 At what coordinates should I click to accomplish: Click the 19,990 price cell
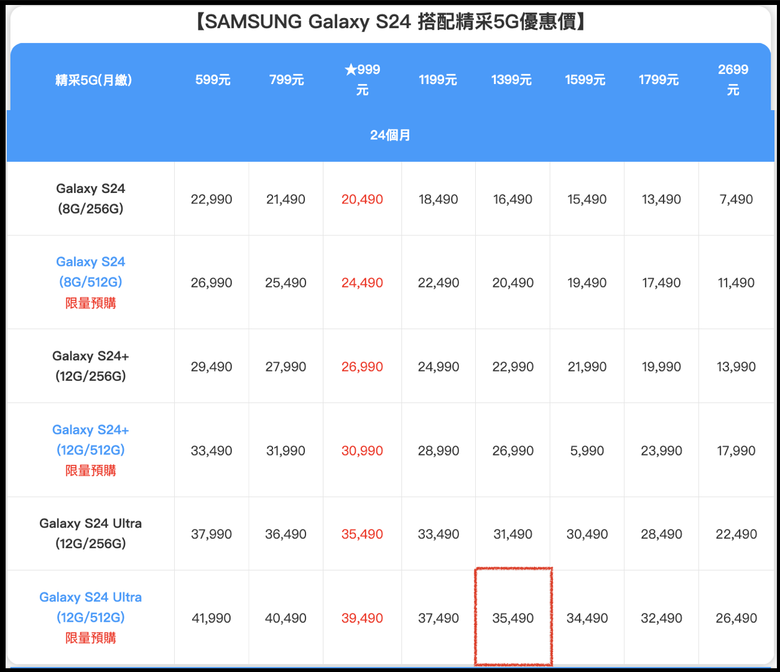(661, 367)
